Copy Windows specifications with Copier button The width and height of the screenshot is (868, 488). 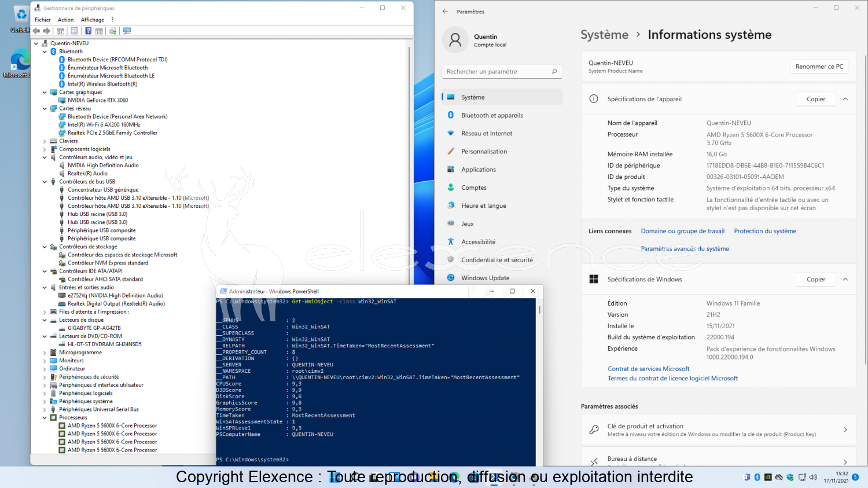coord(816,279)
